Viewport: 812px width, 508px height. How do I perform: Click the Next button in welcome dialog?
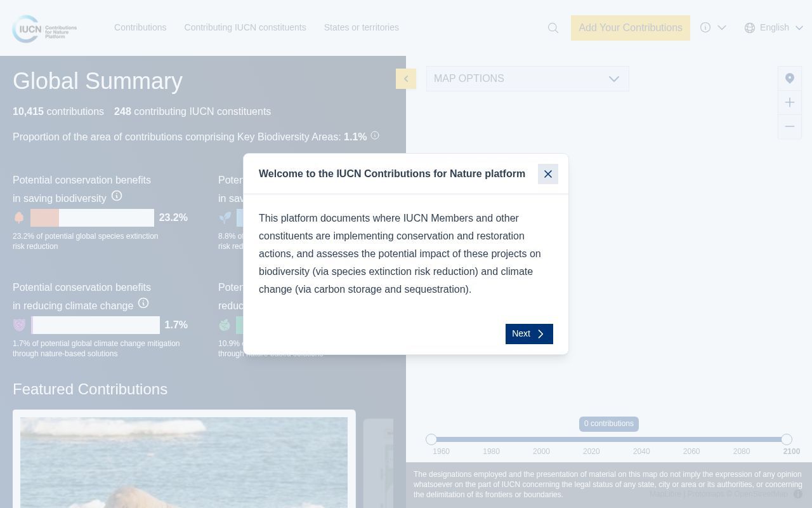[529, 334]
